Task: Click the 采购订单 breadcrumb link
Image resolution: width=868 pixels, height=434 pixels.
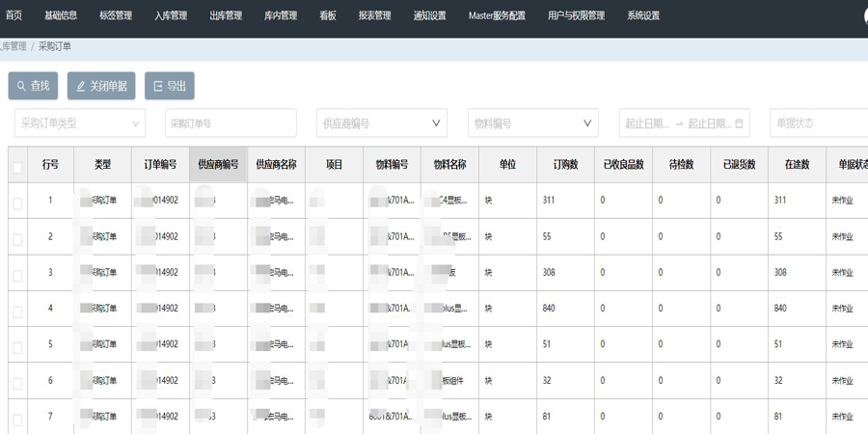Action: [55, 46]
